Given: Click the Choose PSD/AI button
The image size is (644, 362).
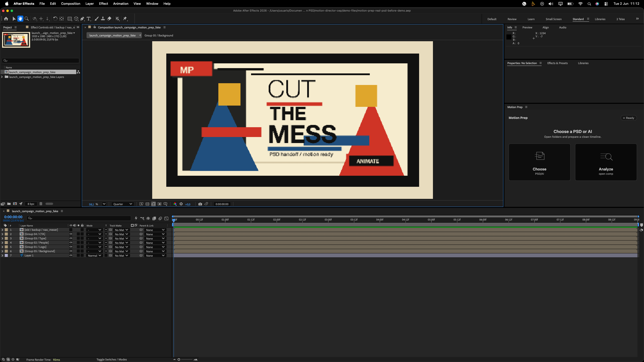Looking at the screenshot, I should [539, 162].
